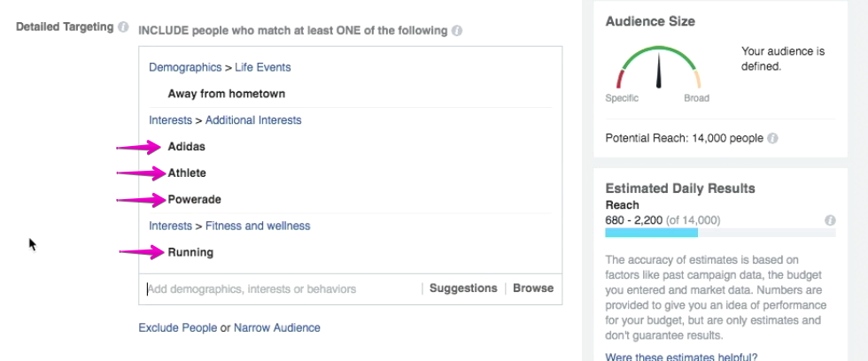Screen dimensions: 868x361
Task: Click the blue daily reach progress bar
Action: pos(652,233)
